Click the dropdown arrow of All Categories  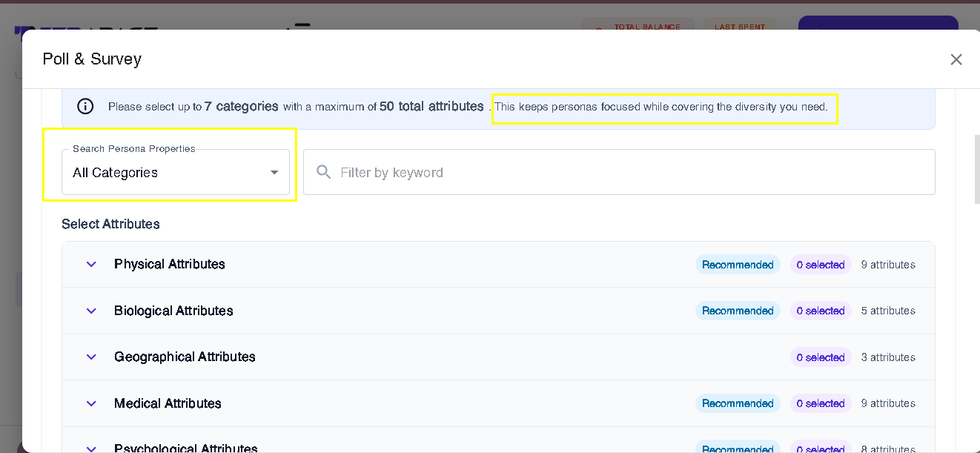coord(274,172)
